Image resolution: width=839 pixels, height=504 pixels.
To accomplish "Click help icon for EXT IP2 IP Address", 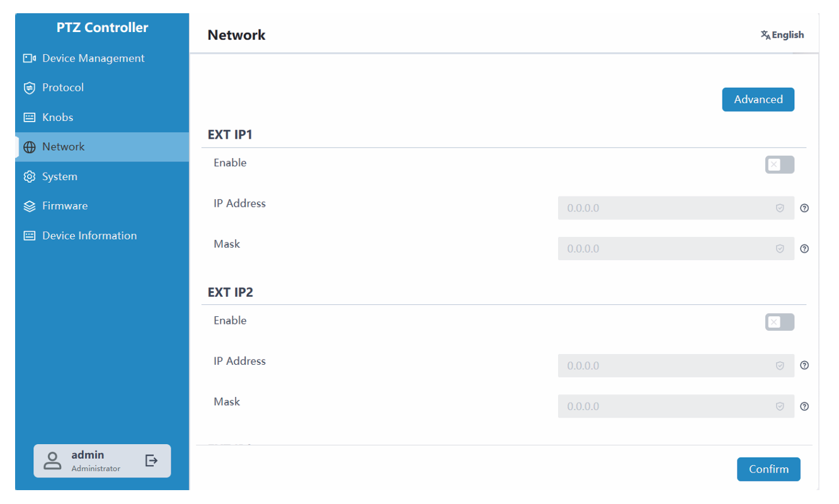I will tap(804, 365).
